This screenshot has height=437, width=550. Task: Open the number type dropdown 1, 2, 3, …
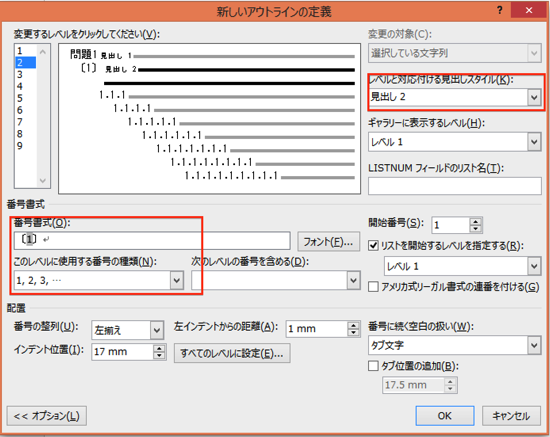point(99,280)
